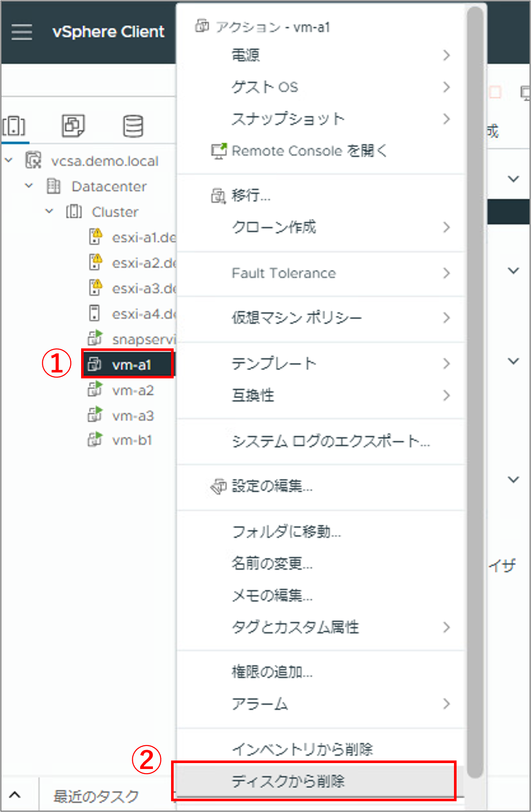The width and height of the screenshot is (531, 812).
Task: Expand the スナップショット submenu arrow
Action: [x=447, y=119]
